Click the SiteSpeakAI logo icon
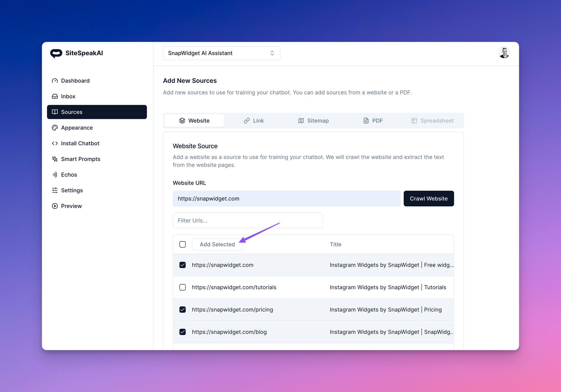561x392 pixels. pyautogui.click(x=56, y=53)
